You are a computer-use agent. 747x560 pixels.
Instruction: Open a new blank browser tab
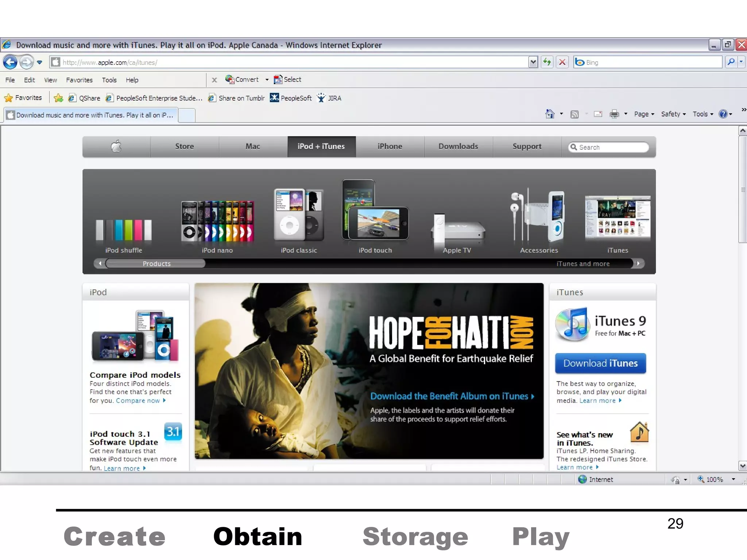coord(187,115)
